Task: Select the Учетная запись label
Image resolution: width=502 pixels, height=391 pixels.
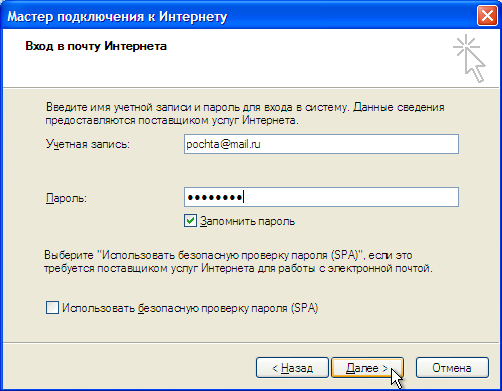Action: tap(88, 144)
